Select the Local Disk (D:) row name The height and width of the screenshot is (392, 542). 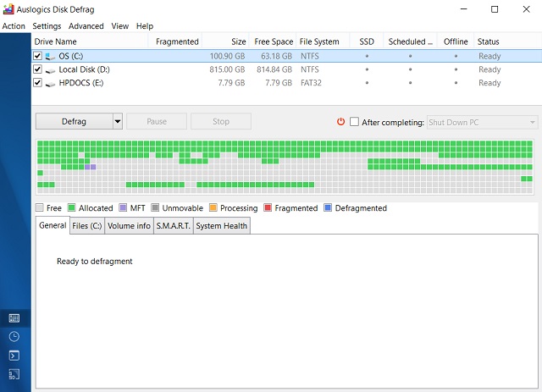pos(85,69)
